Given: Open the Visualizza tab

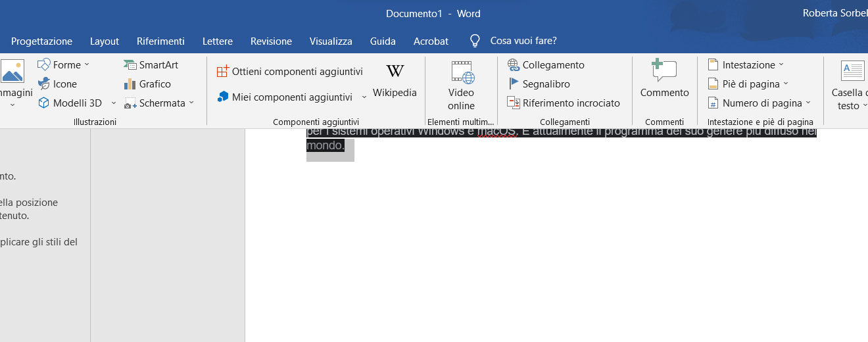Looking at the screenshot, I should [x=331, y=41].
